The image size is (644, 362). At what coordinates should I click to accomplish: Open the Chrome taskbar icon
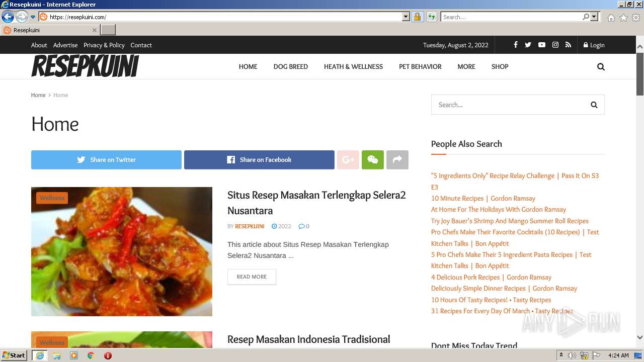(91, 355)
